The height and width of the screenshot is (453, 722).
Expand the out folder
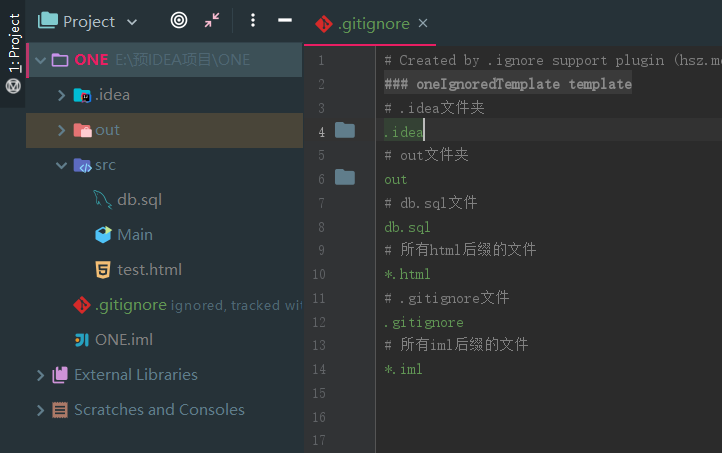(x=61, y=130)
